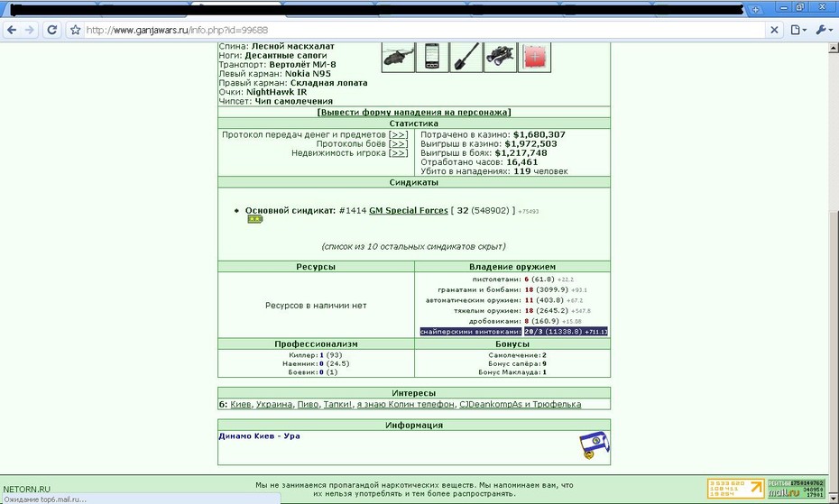Image resolution: width=839 pixels, height=504 pixels.
Task: Click the 'Боевик' professionalism entry
Action: coord(312,372)
